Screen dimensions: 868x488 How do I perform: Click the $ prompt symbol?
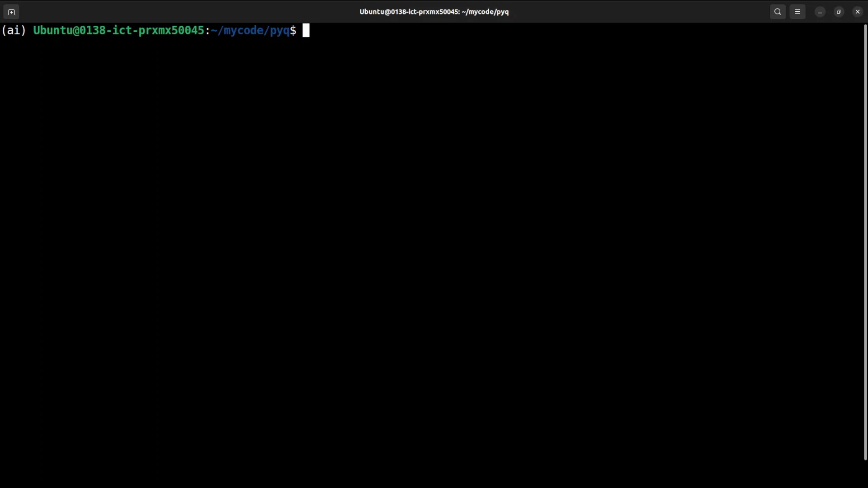point(293,30)
